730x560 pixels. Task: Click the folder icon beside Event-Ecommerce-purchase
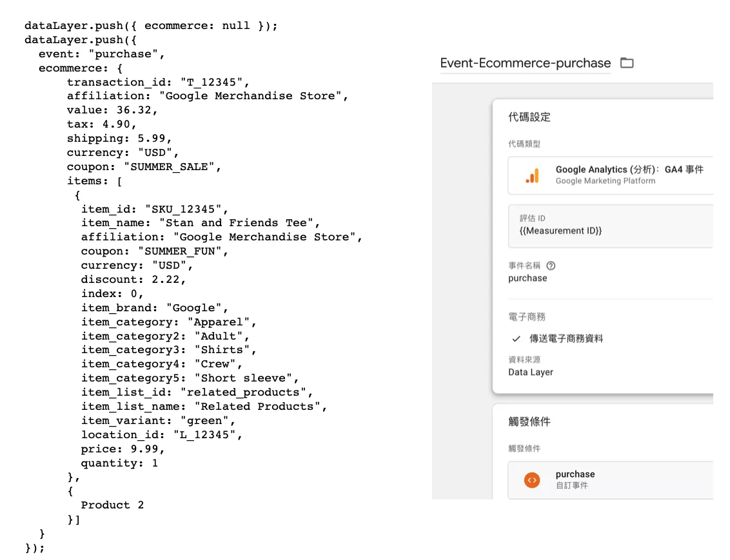(627, 63)
